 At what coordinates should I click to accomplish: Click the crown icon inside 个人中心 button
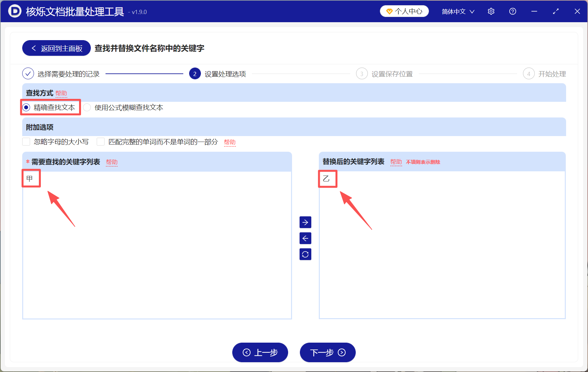pyautogui.click(x=389, y=11)
